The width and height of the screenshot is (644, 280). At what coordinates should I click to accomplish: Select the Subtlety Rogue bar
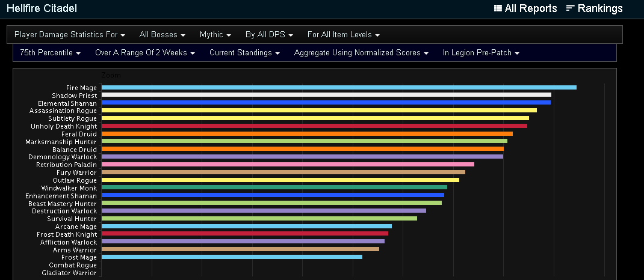pos(315,118)
